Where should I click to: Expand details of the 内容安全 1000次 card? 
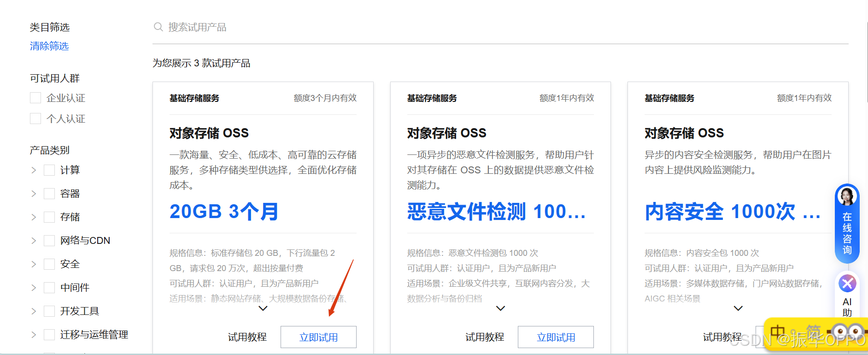tap(738, 308)
